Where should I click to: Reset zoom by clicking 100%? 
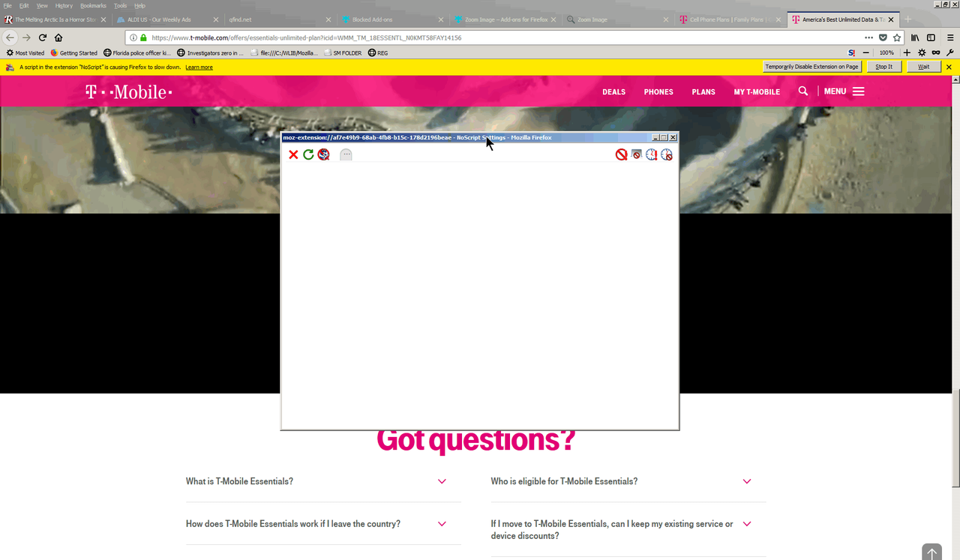(x=886, y=53)
